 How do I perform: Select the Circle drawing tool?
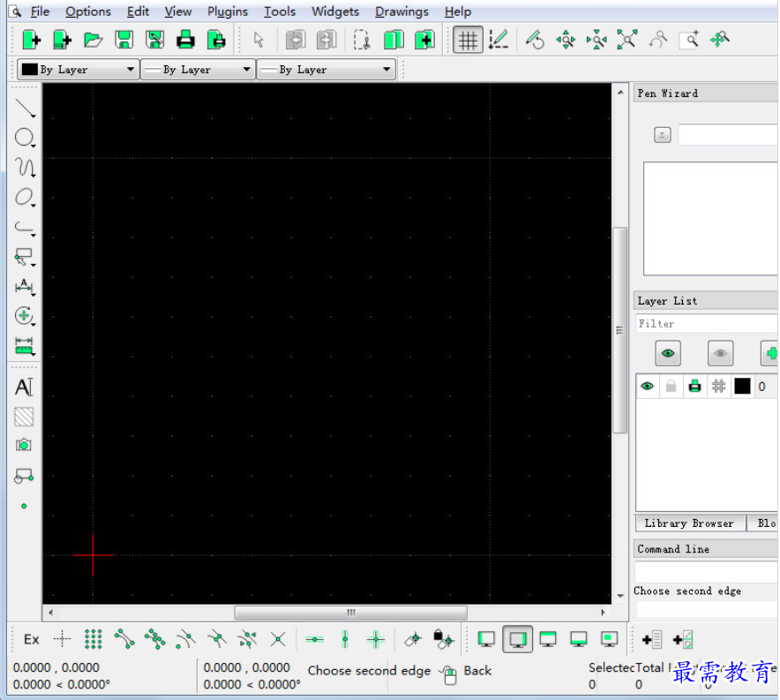tap(25, 139)
